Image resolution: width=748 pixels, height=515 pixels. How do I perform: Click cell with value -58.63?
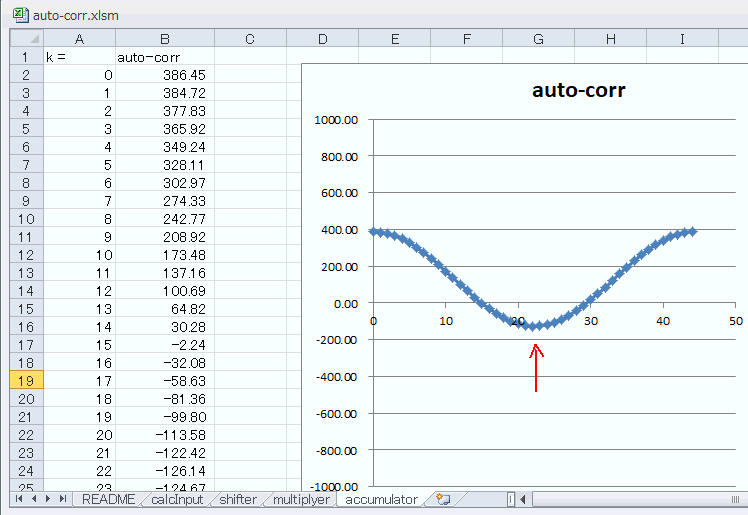[165, 381]
